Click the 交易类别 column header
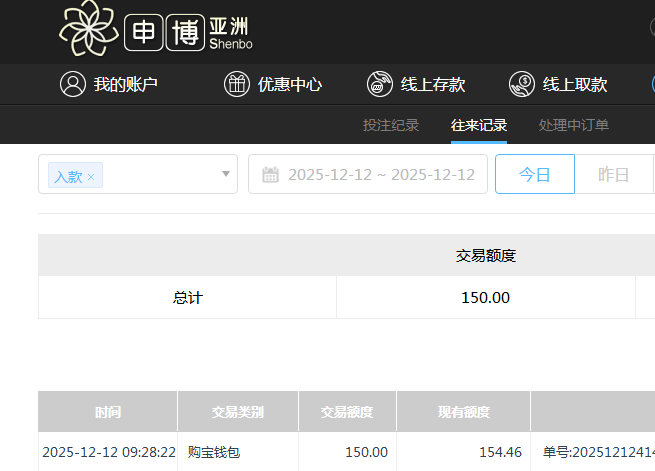This screenshot has height=471, width=655. [x=238, y=412]
